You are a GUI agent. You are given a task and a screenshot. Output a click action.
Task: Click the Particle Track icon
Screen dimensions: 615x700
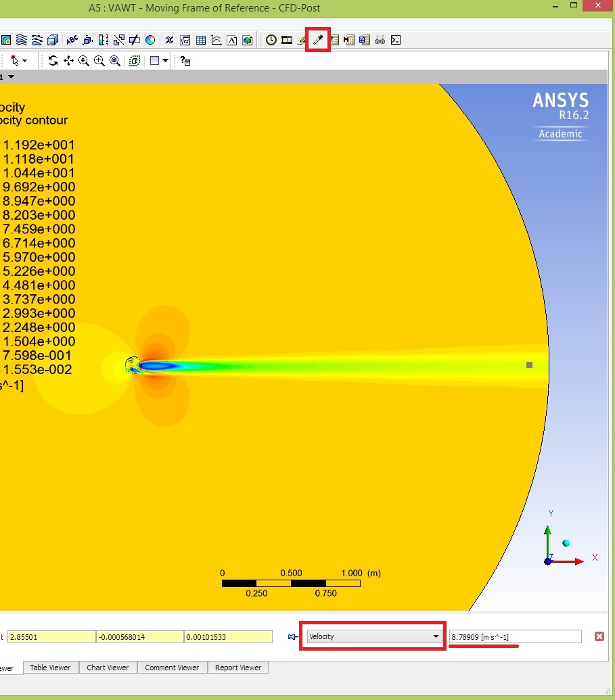(x=37, y=40)
